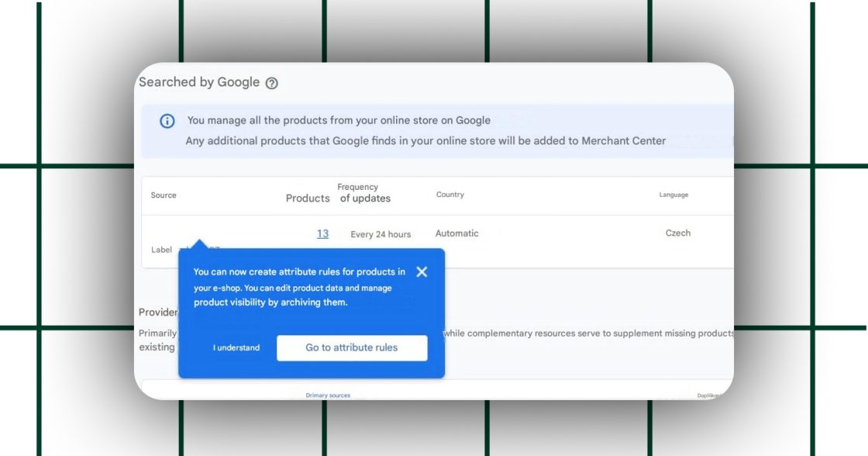
Task: Click the help icon beside Searched by Google
Action: [x=271, y=83]
